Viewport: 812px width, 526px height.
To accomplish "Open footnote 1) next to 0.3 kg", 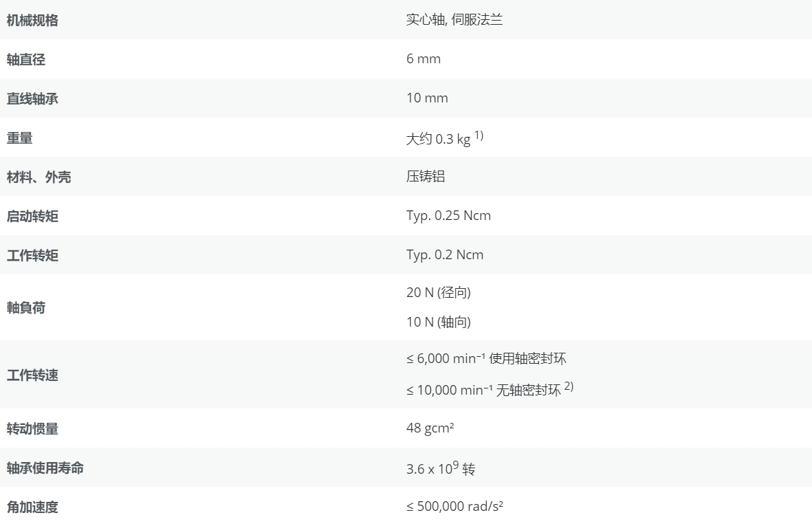I will point(479,136).
